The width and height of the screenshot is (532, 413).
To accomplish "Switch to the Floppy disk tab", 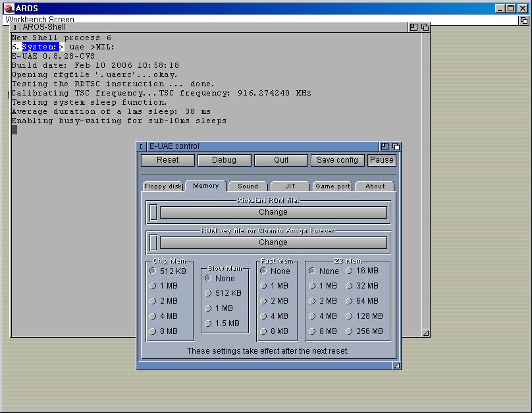I will (x=163, y=186).
